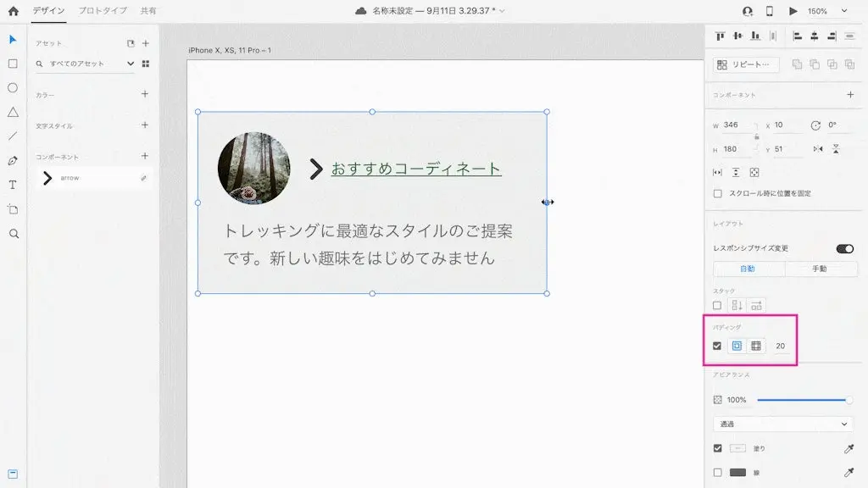Open the zoom level 150% dropdown
The image size is (868, 488).
coord(827,11)
